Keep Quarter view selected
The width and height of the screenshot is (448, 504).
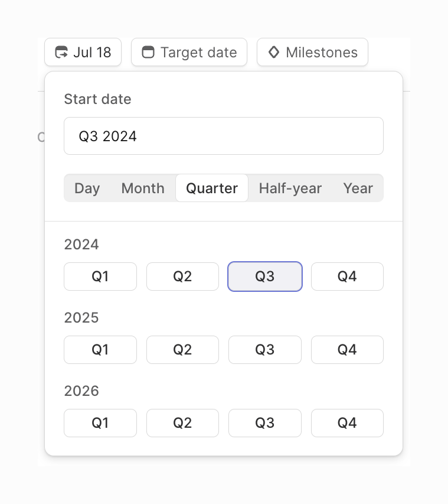212,188
